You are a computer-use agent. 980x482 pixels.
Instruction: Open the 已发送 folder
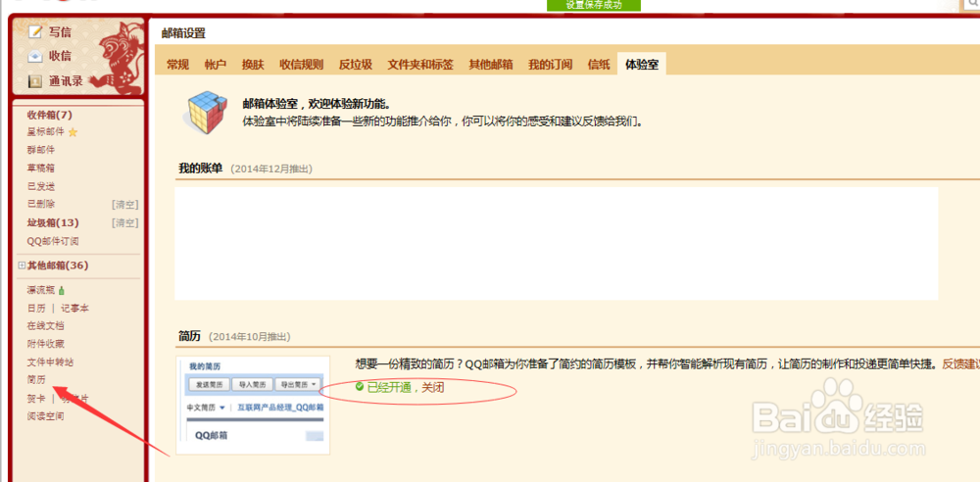(x=40, y=186)
